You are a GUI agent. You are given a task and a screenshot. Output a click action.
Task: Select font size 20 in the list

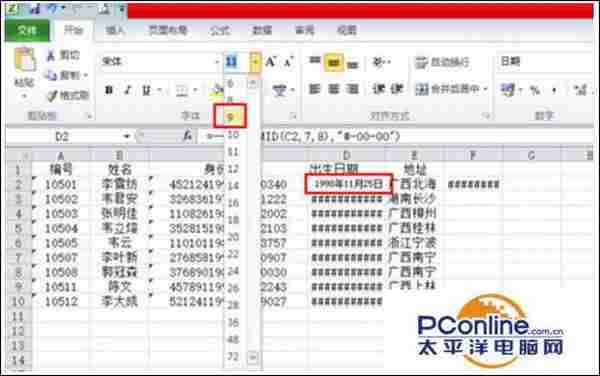[233, 237]
